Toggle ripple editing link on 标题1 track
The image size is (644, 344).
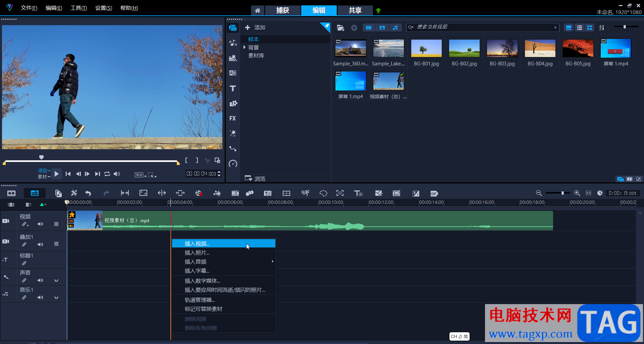pos(24,263)
